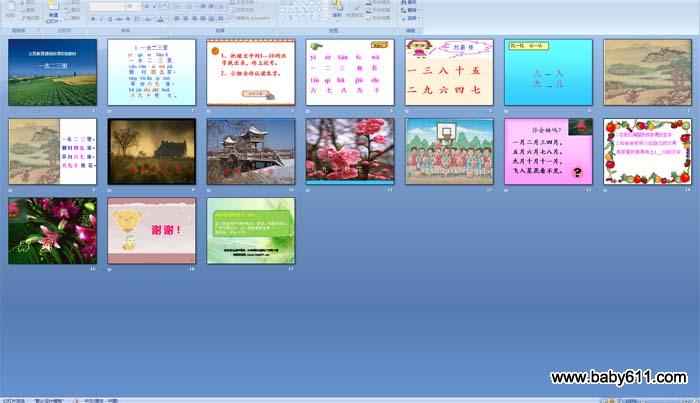Screen dimensions: 700x403
Task: Click the Numbering list icon
Action: pos(189,6)
